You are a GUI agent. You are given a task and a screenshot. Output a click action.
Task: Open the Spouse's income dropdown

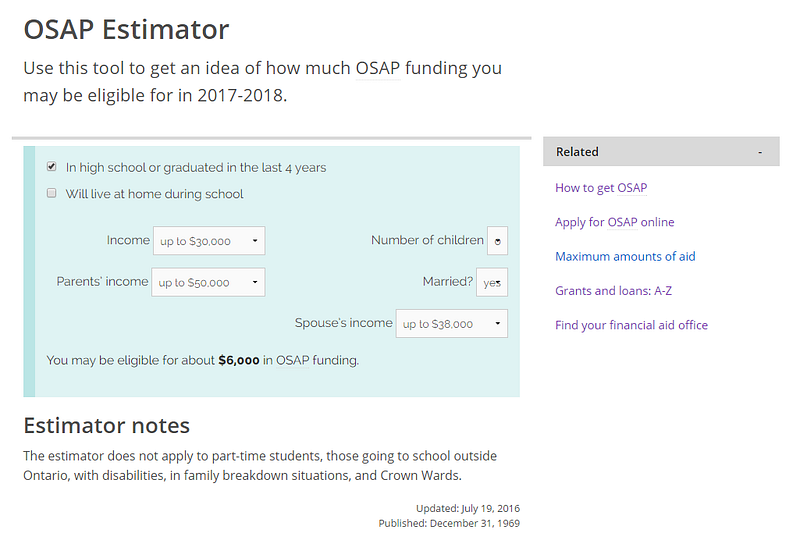[452, 324]
